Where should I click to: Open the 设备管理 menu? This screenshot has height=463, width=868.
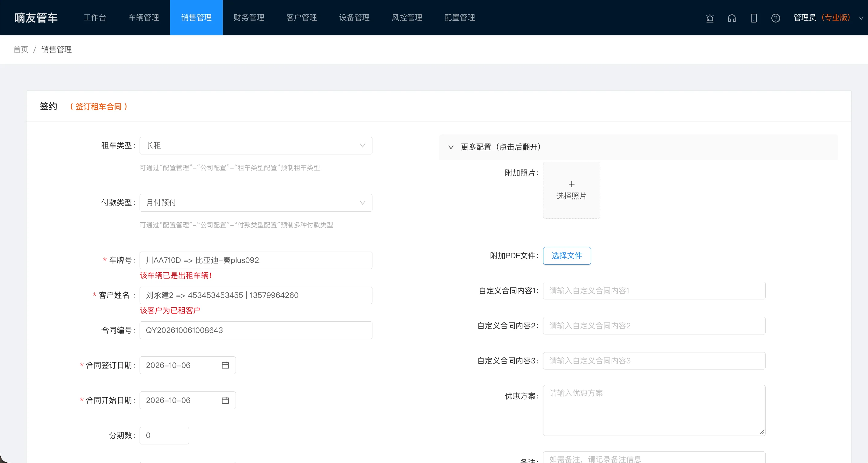coord(354,17)
